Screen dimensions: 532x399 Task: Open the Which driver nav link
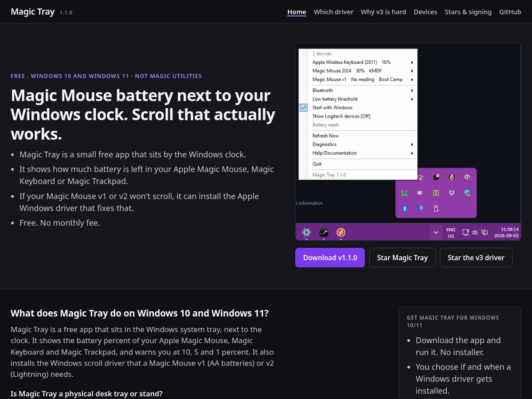point(333,12)
